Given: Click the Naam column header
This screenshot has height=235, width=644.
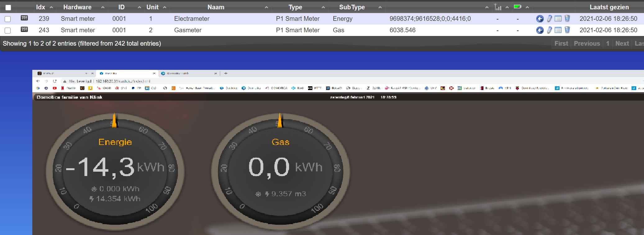Looking at the screenshot, I should 216,7.
